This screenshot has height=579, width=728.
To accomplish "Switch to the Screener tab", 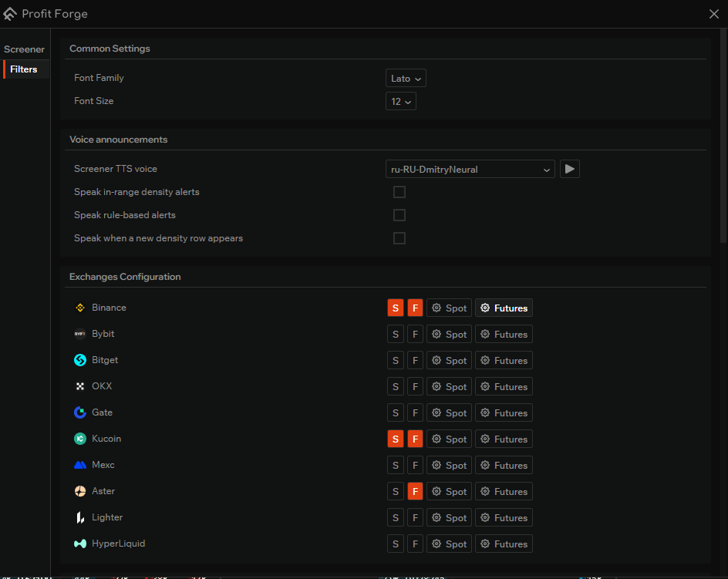I will pyautogui.click(x=24, y=49).
